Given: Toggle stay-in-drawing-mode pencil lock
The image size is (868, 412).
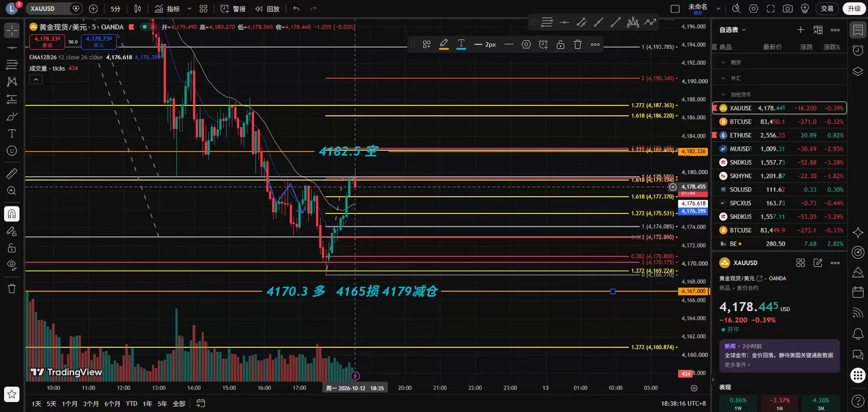Looking at the screenshot, I should (x=12, y=231).
